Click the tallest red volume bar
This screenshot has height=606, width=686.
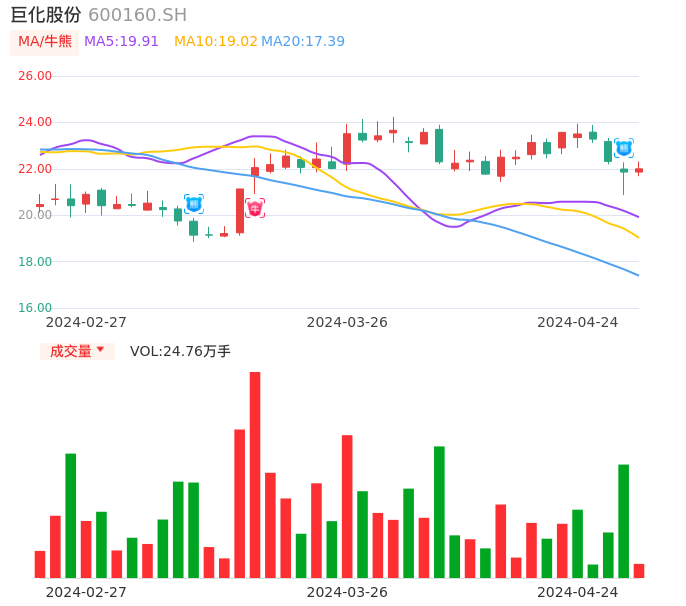255,474
